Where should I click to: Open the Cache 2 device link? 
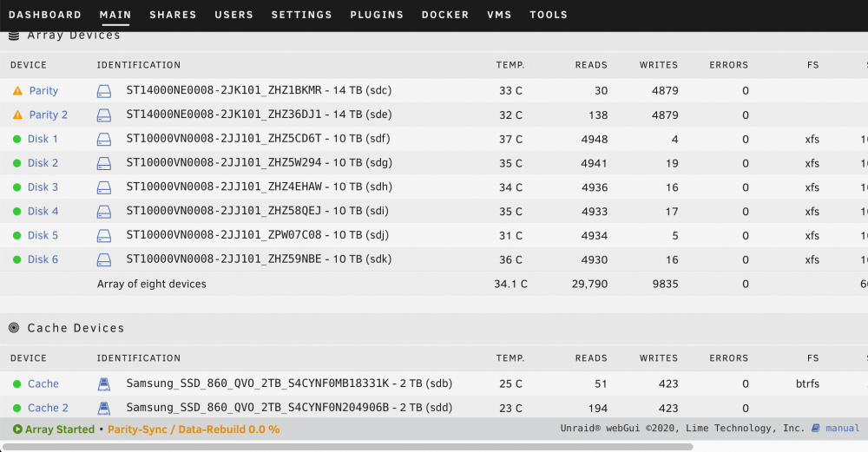point(48,409)
